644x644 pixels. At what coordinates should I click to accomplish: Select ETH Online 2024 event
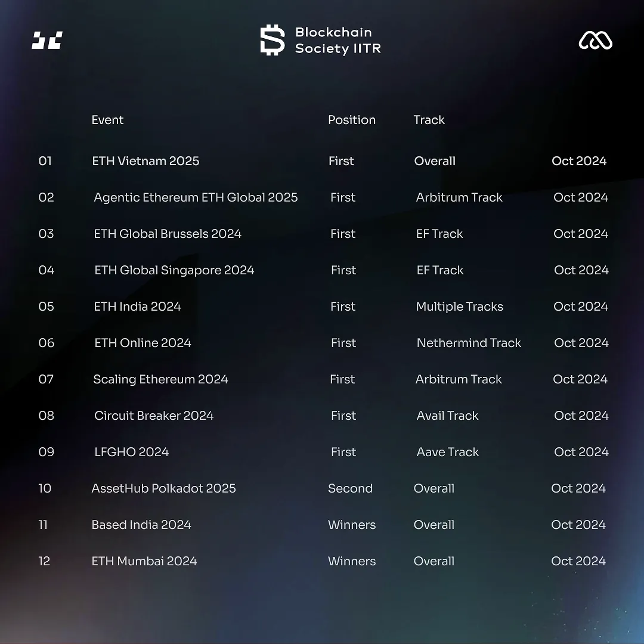tap(143, 343)
